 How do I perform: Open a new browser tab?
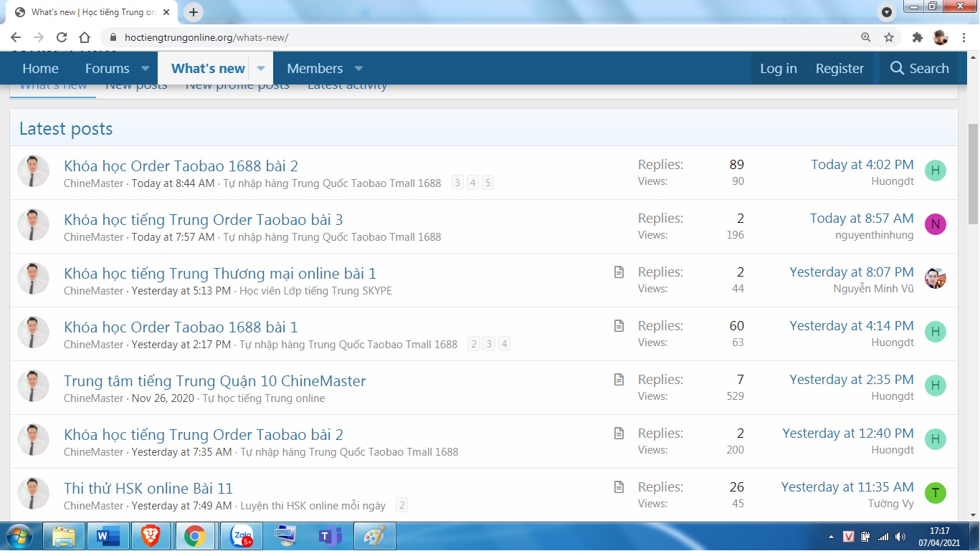click(x=194, y=12)
